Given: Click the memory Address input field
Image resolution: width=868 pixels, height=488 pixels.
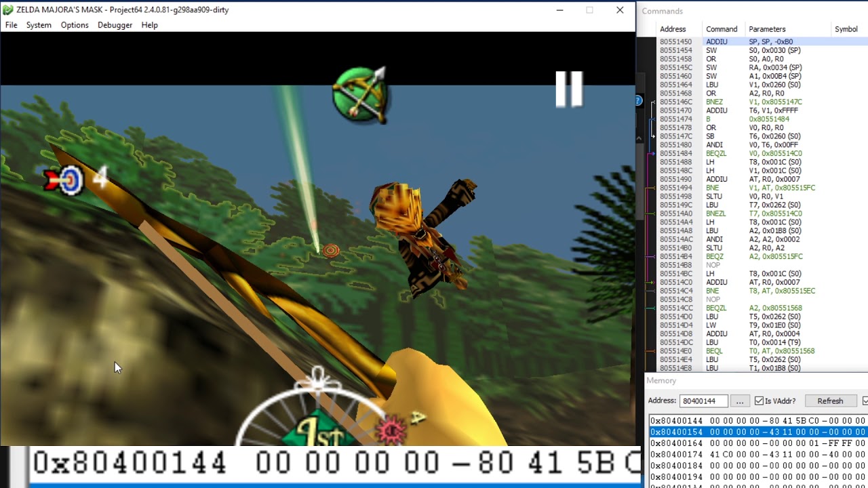Looking at the screenshot, I should (703, 401).
